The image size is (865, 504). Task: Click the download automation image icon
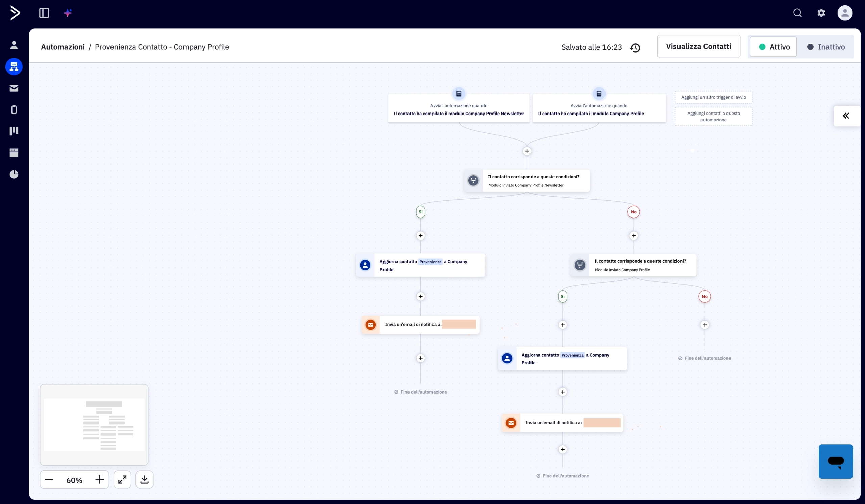[144, 479]
